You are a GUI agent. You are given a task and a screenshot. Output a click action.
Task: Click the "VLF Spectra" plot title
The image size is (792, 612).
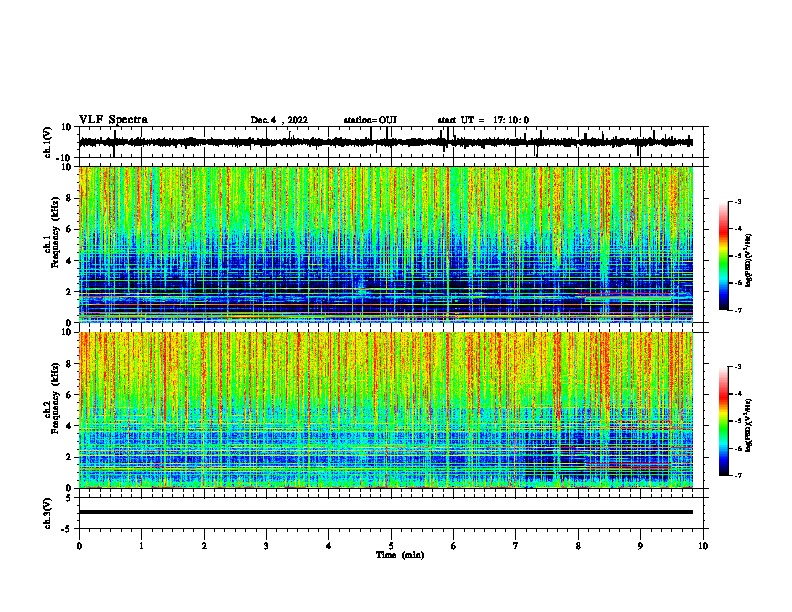point(113,120)
